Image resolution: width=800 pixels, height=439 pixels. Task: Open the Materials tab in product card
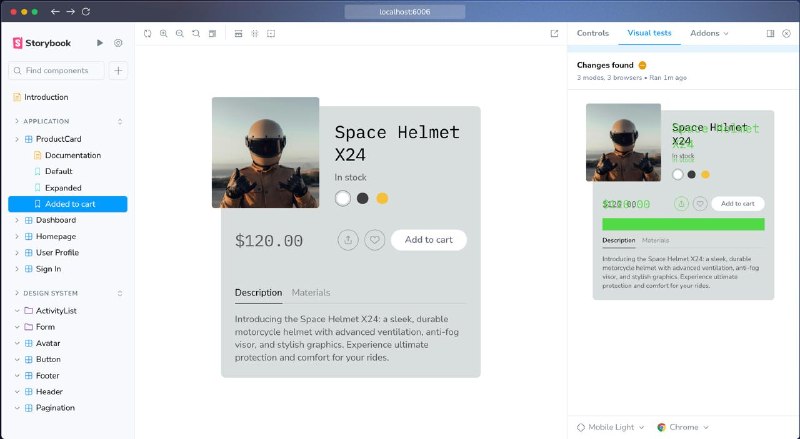tap(311, 293)
